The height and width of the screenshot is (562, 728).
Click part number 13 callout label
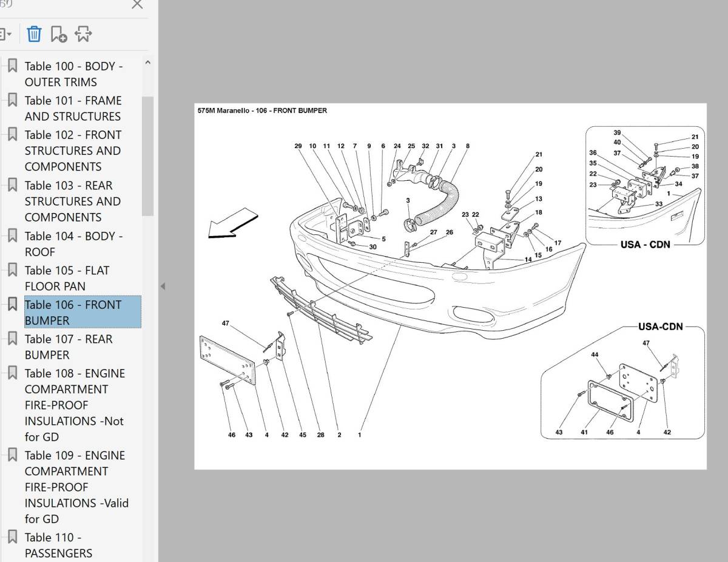click(539, 198)
